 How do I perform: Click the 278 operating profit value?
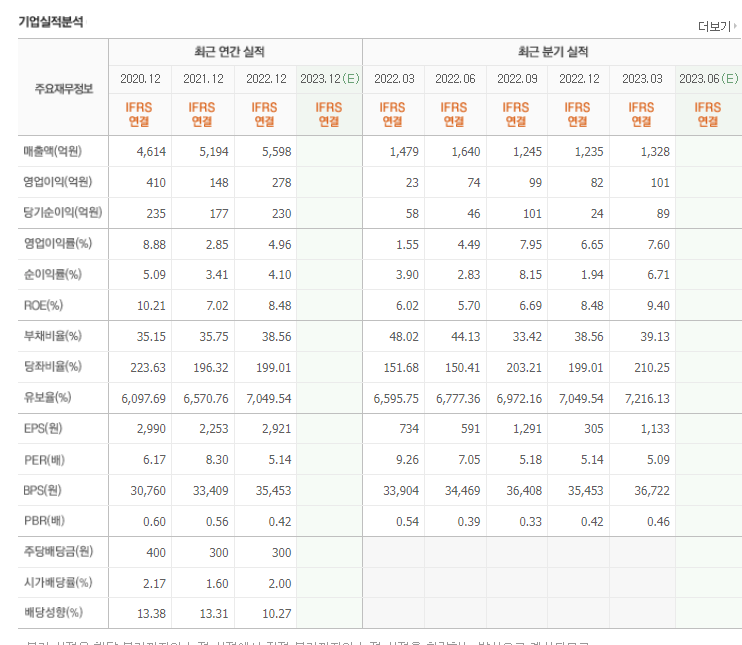(282, 183)
